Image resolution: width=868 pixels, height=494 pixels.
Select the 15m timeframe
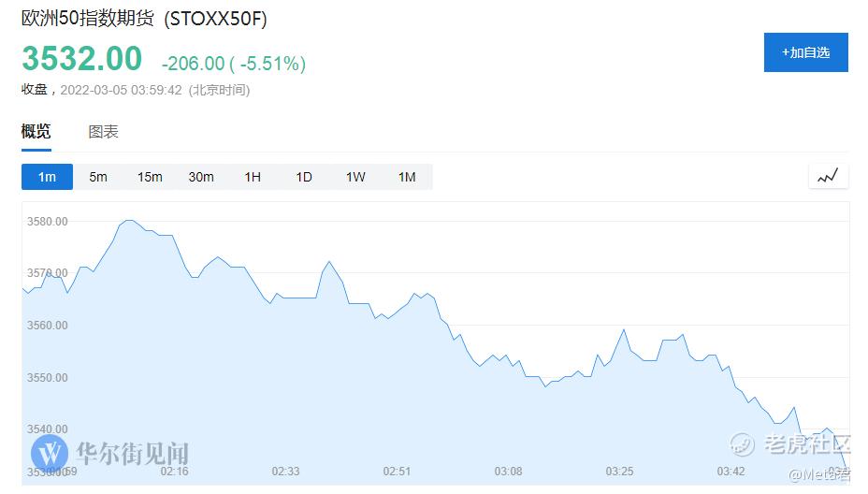150,177
